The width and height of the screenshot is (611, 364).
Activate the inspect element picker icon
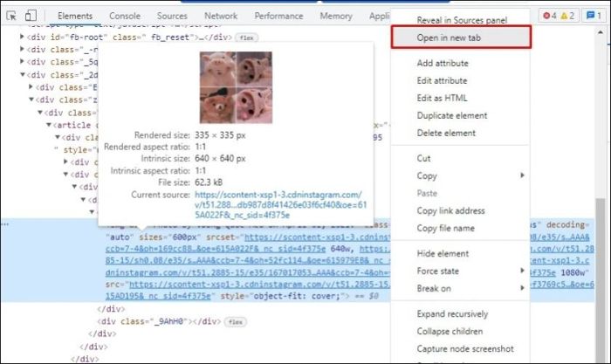12,16
